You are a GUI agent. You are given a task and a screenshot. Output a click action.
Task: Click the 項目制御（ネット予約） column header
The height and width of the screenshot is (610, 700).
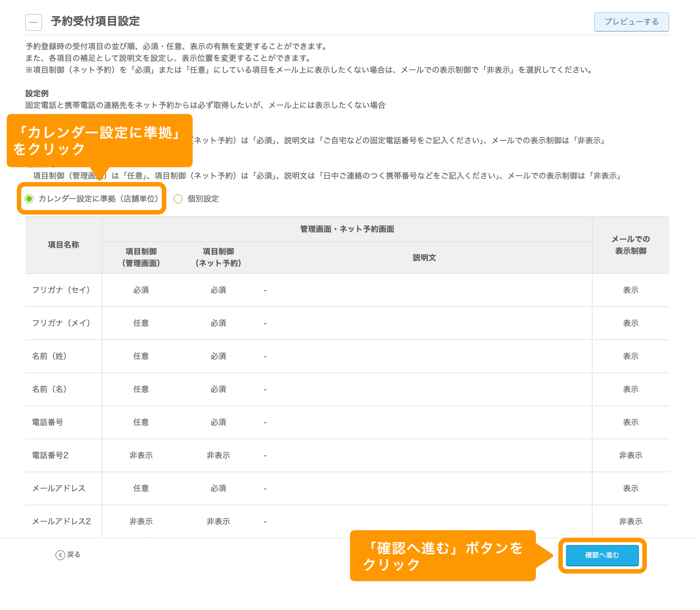tap(218, 257)
